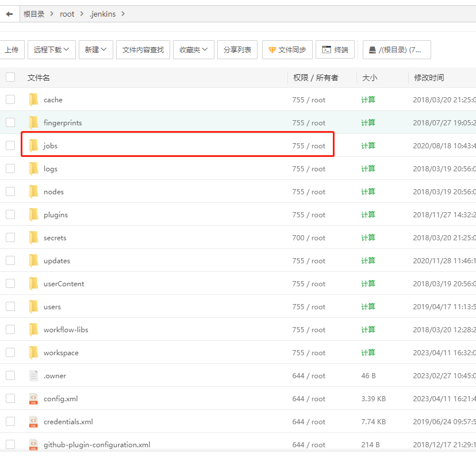Calculate size of the workspace folder
The height and width of the screenshot is (457, 476).
coord(368,352)
